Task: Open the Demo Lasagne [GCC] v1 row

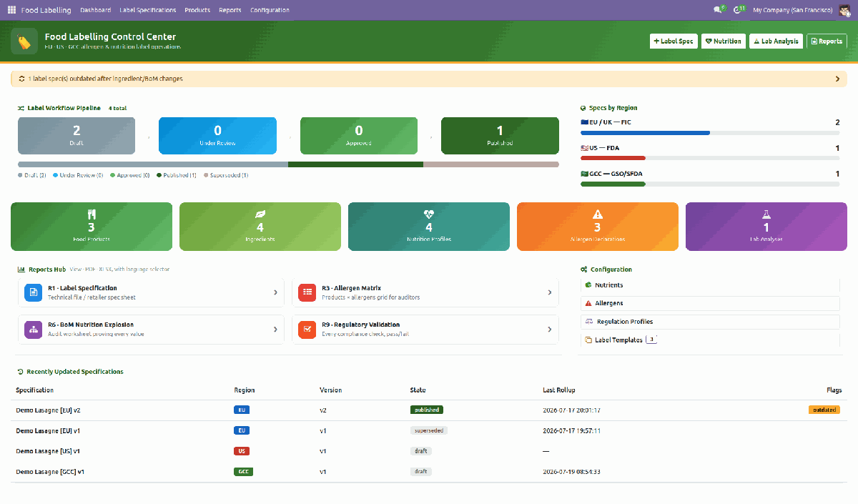Action: [429, 472]
